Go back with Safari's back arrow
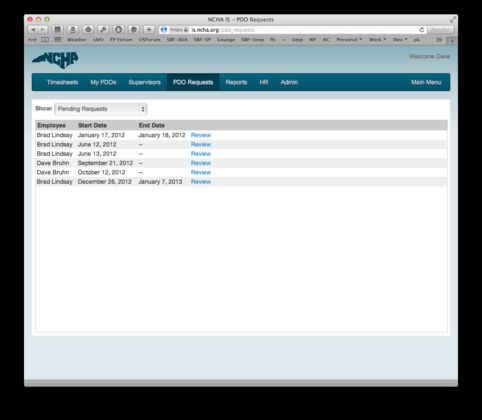 [33, 30]
